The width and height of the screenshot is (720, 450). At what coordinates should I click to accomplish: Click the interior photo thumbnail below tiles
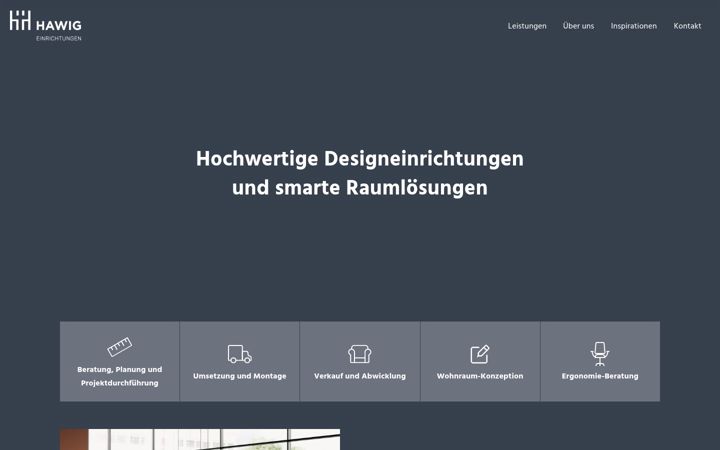(x=200, y=439)
